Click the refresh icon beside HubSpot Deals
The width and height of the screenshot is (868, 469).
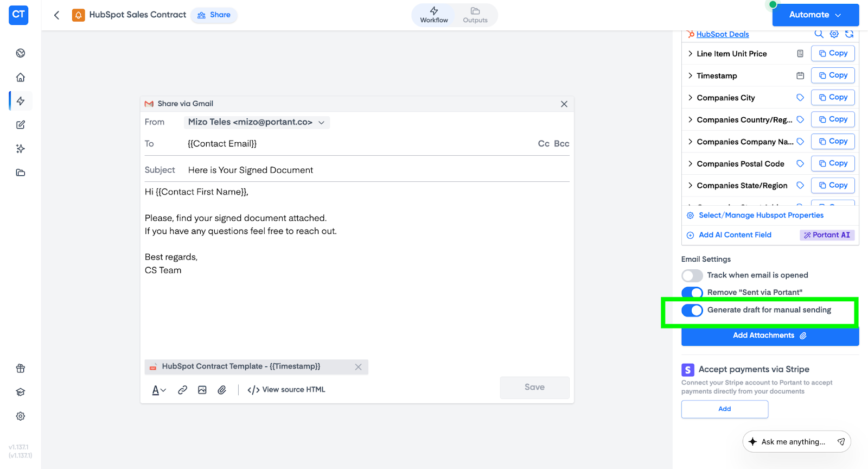(x=849, y=34)
